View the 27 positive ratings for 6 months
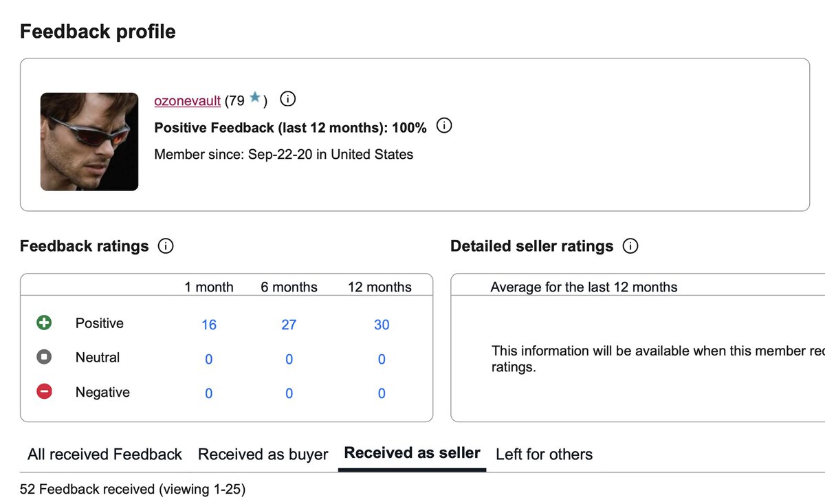Screen dimensions: 825x504 point(289,325)
